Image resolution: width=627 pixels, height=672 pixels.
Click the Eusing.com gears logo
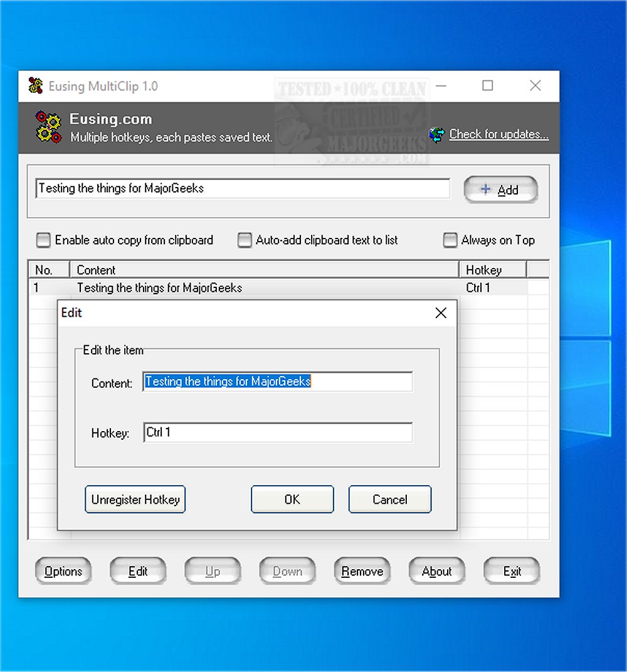[x=48, y=127]
